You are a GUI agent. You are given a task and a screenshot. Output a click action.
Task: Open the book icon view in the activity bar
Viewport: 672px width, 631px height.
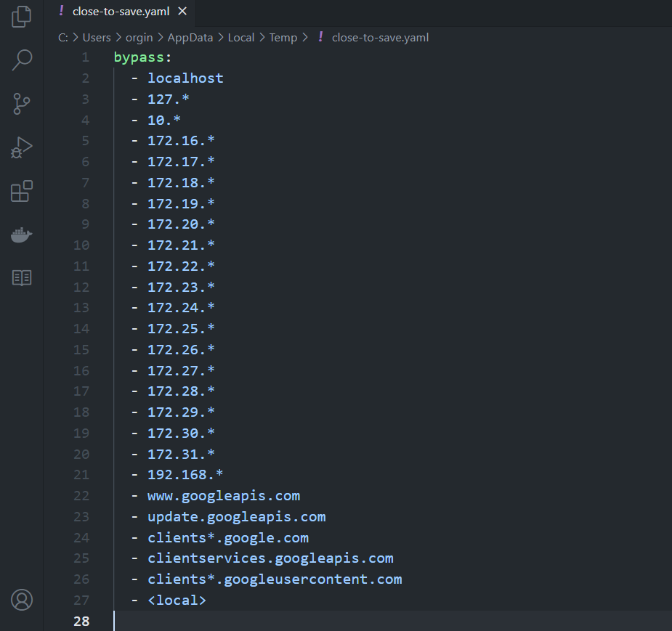21,278
